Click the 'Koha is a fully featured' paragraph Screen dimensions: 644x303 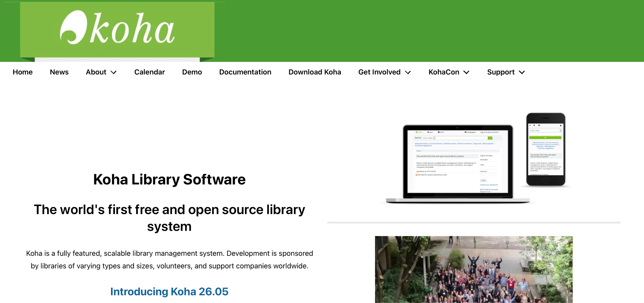point(169,260)
